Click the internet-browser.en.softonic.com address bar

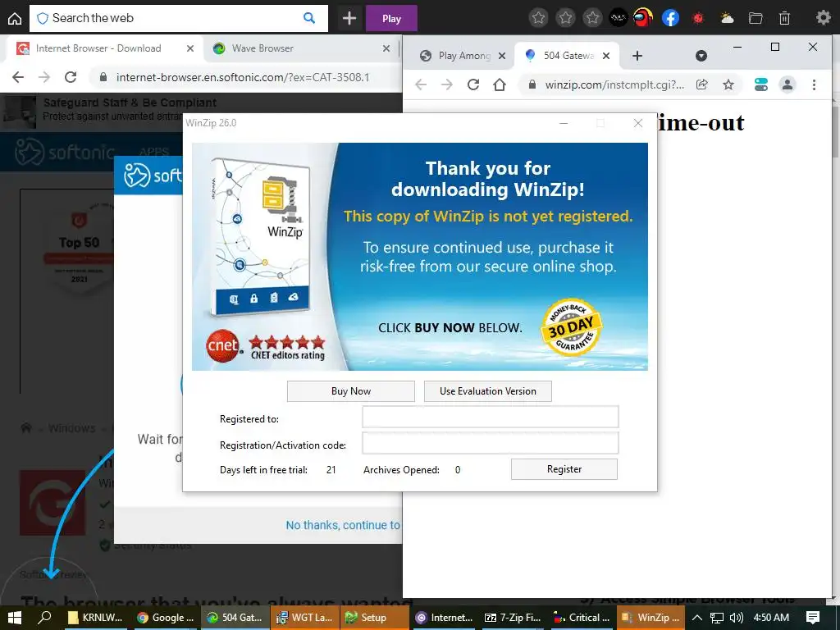coord(243,77)
